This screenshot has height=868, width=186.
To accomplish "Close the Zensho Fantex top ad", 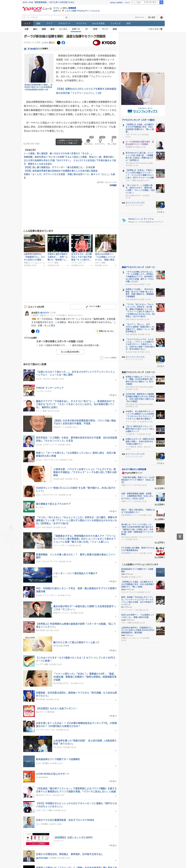I will click(x=163, y=73).
